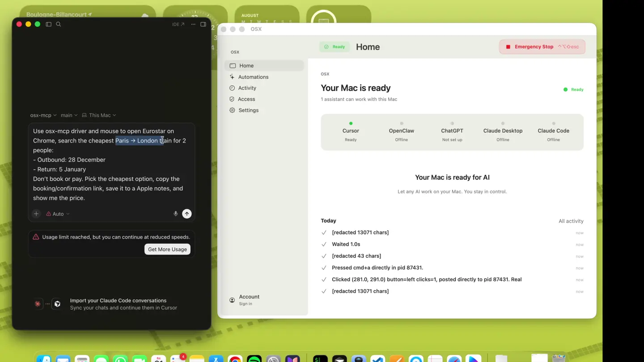
Task: Click the Your Mac is ready heading
Action: pos(356,88)
